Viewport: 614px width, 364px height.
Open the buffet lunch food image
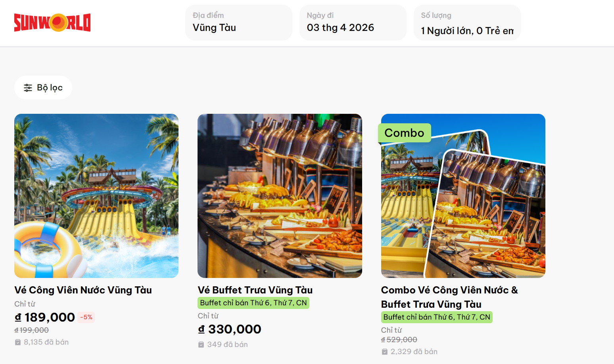click(x=280, y=196)
